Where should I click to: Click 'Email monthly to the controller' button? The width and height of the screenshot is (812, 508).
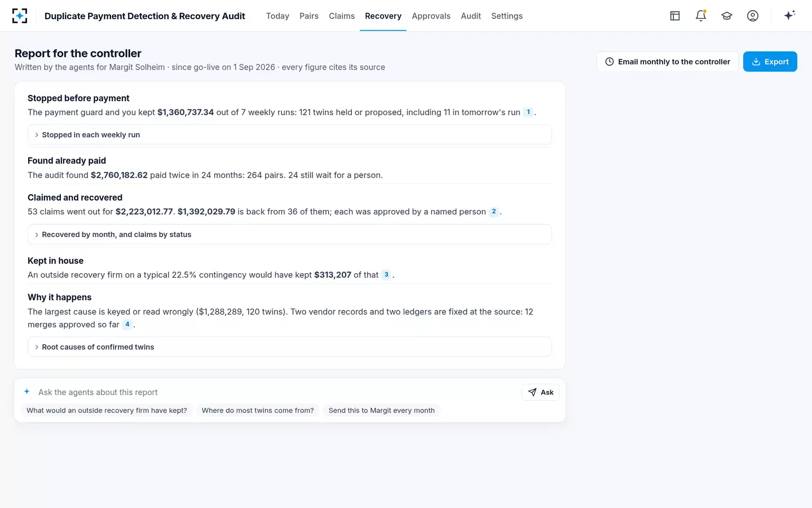click(x=668, y=62)
